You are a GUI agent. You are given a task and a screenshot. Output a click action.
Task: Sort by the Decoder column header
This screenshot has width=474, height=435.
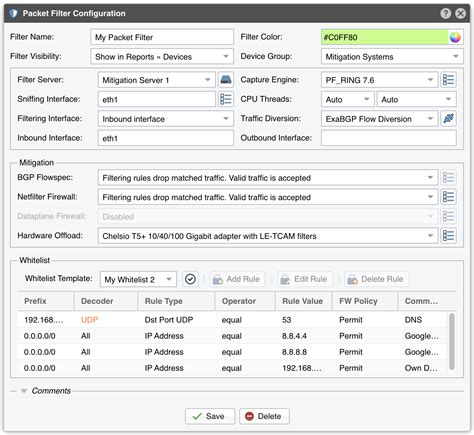click(x=106, y=301)
